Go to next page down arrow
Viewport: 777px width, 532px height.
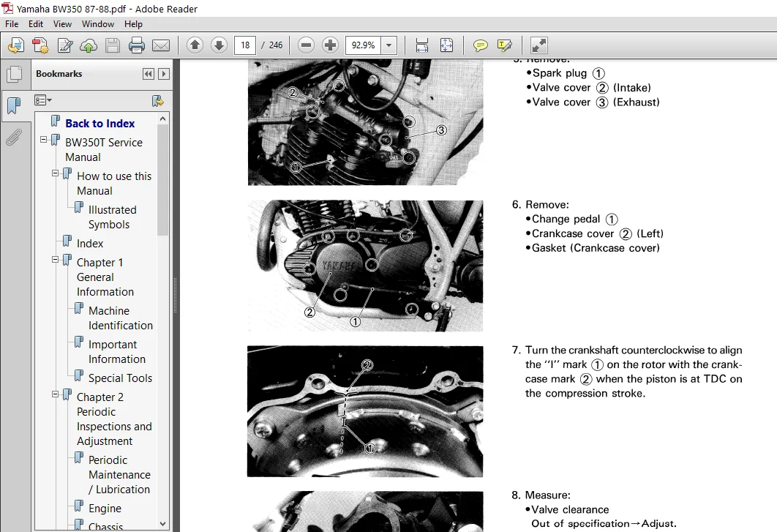pyautogui.click(x=219, y=45)
